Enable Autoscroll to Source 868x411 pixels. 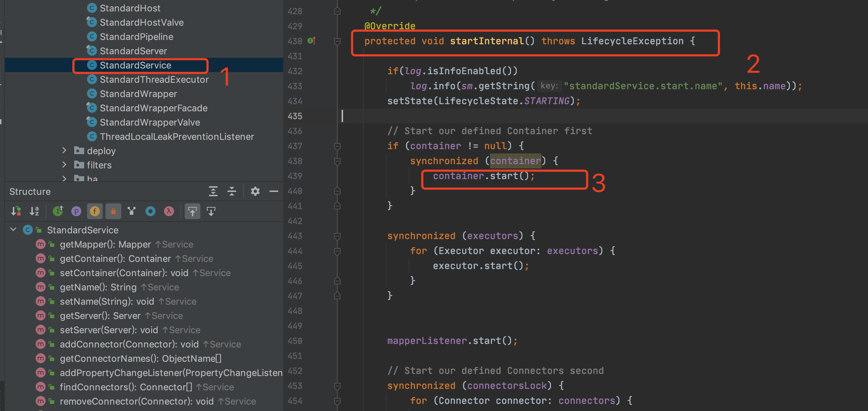(x=193, y=211)
